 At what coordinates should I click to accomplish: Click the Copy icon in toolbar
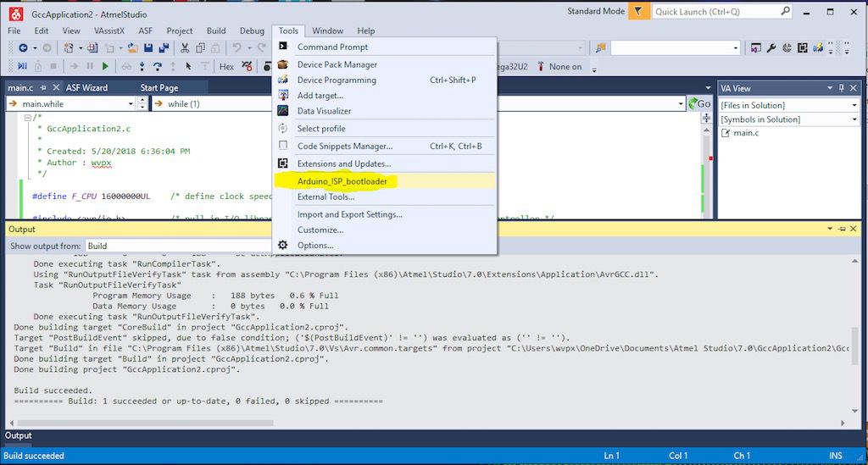(200, 48)
